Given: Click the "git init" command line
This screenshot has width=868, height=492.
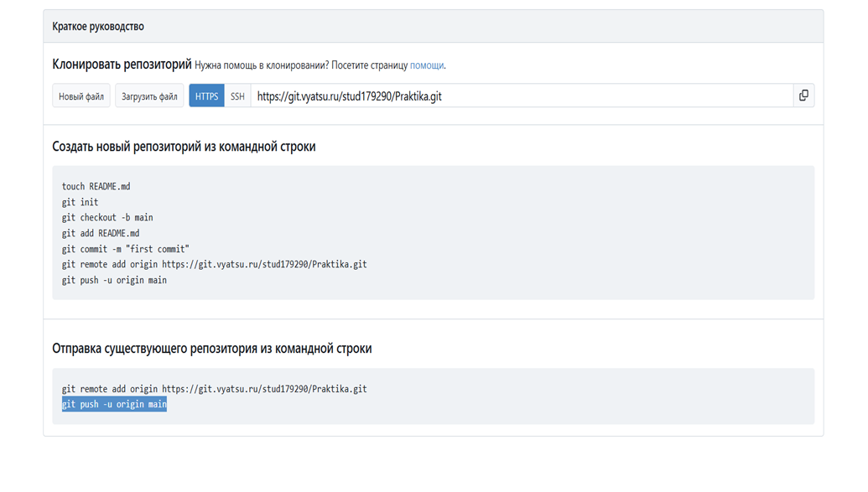Looking at the screenshot, I should pos(80,202).
